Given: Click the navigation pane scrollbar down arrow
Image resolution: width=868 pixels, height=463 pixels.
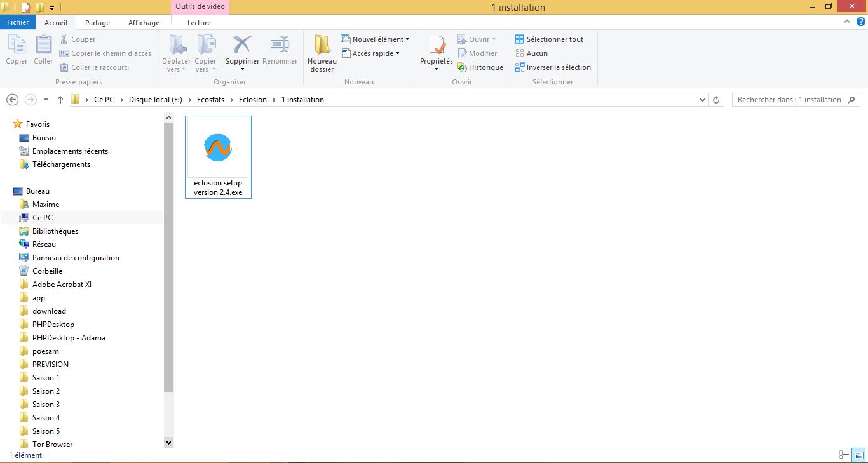Looking at the screenshot, I should (x=168, y=442).
